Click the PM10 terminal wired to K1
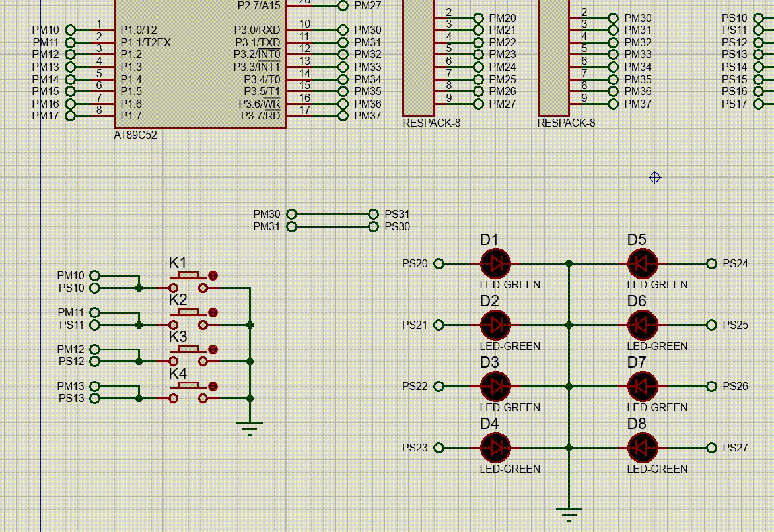774x532 pixels. pyautogui.click(x=95, y=275)
